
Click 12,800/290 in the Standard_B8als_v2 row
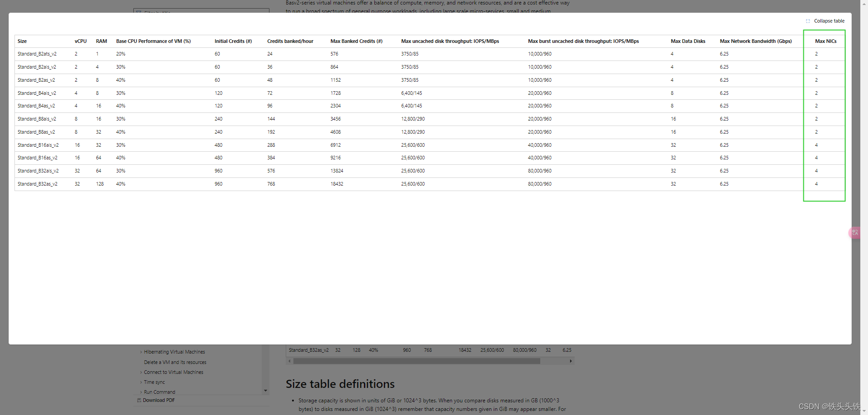413,119
